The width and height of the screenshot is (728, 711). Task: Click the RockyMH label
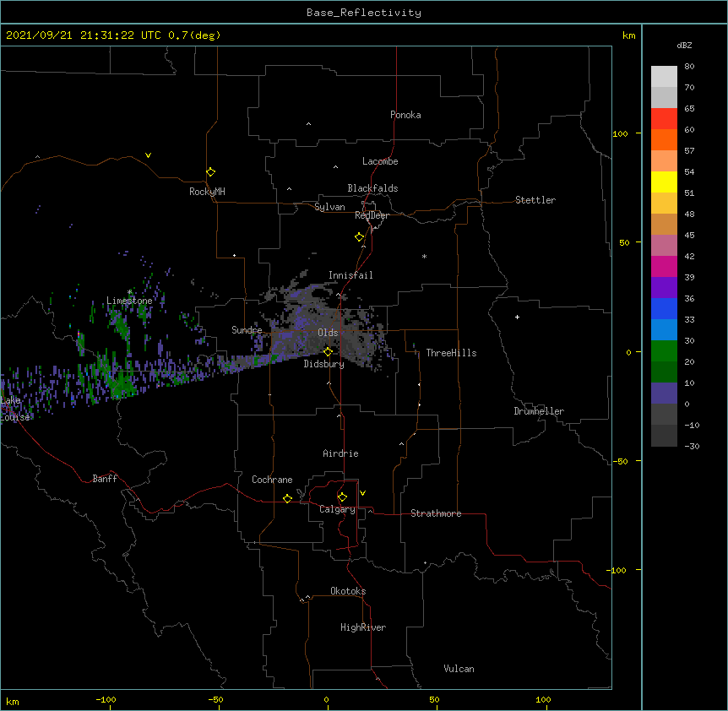(x=207, y=191)
